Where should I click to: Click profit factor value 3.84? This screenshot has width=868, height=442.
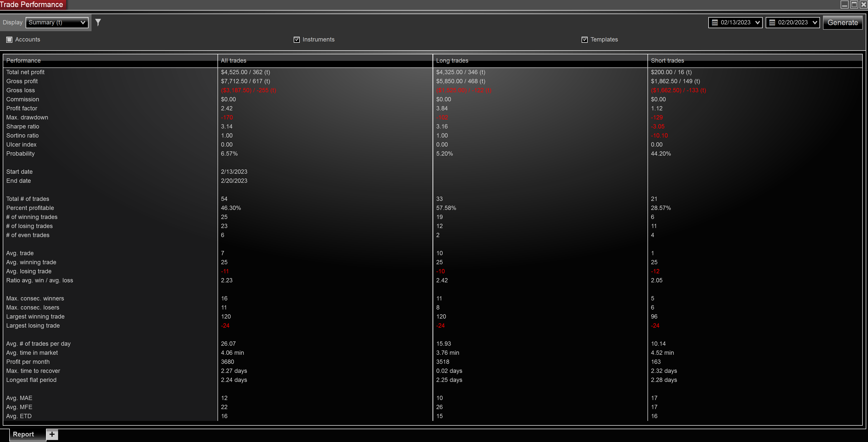[x=442, y=108]
